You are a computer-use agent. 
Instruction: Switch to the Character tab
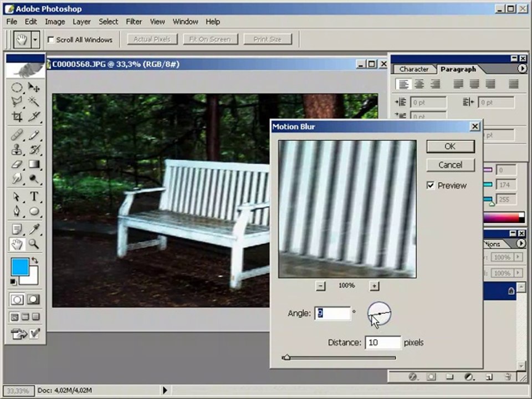[413, 69]
